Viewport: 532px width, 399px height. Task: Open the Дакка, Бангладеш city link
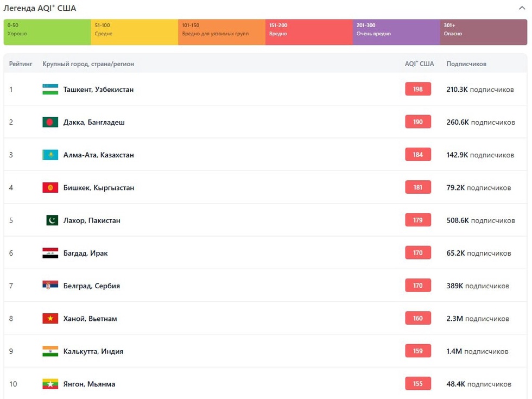click(94, 122)
